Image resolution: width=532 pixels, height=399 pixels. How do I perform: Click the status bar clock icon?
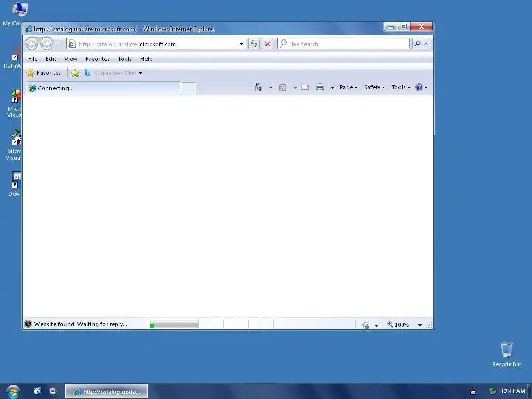(x=28, y=324)
